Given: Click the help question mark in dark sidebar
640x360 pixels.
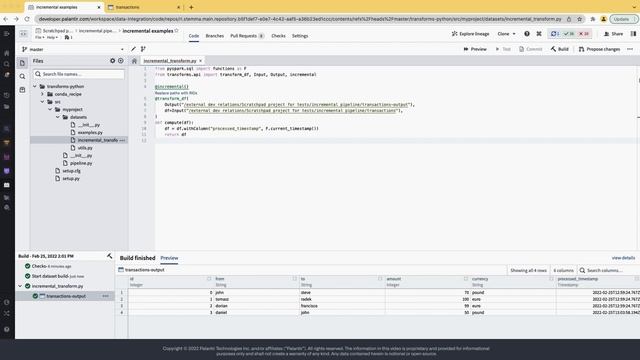Looking at the screenshot, I should coord(7,329).
